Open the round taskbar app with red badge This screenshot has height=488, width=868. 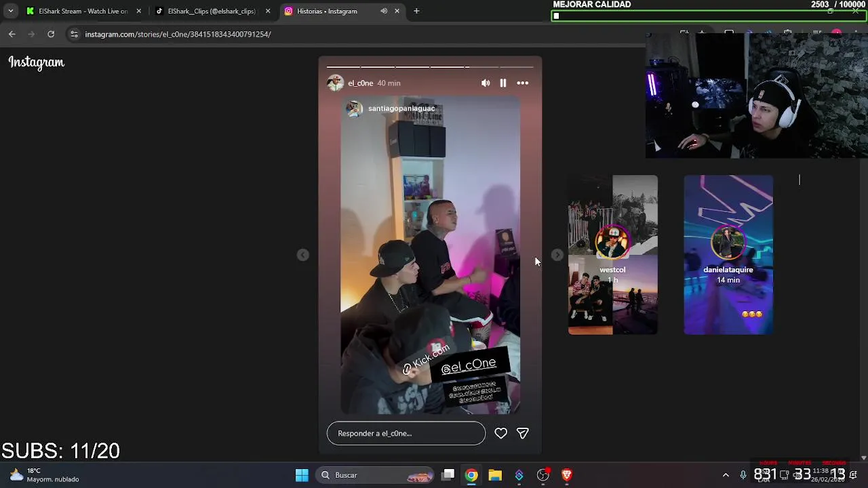[543, 475]
